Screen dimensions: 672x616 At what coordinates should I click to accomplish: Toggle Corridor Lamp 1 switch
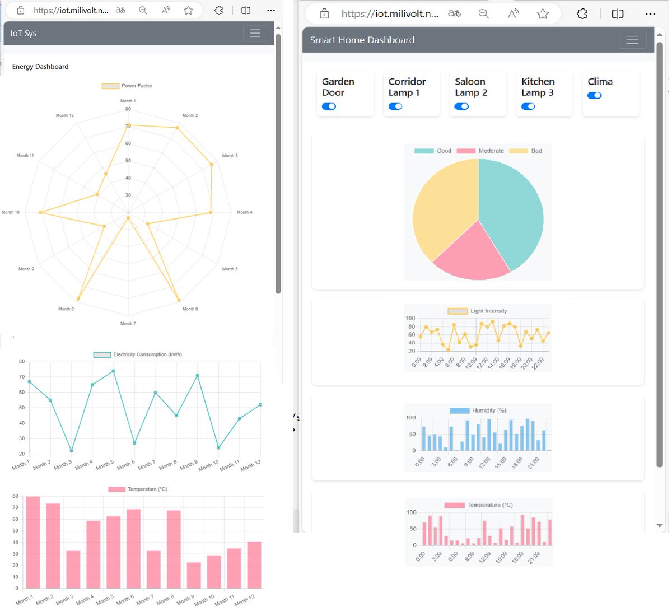coord(395,106)
